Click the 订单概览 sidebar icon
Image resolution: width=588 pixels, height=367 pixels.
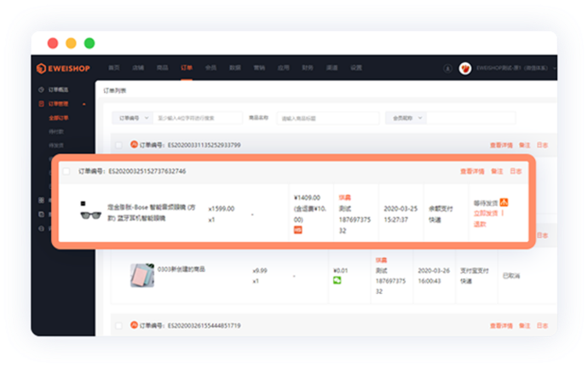point(41,89)
